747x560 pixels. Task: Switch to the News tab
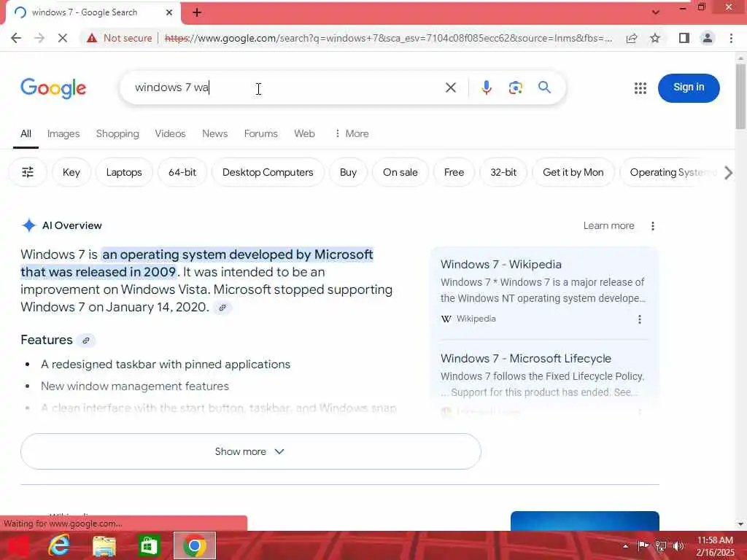click(x=215, y=134)
